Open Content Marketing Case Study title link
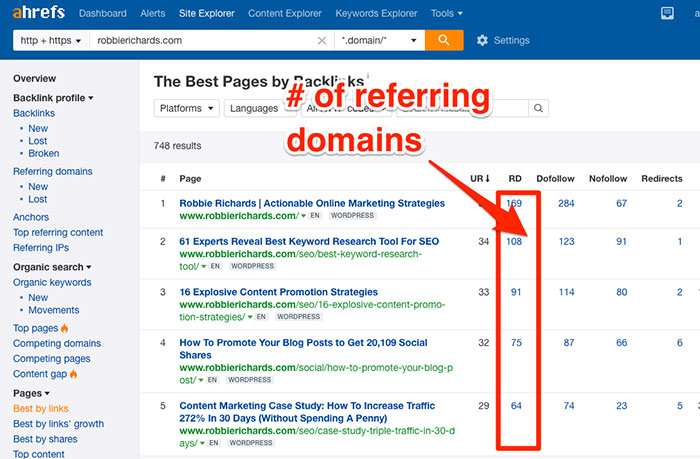 point(307,412)
